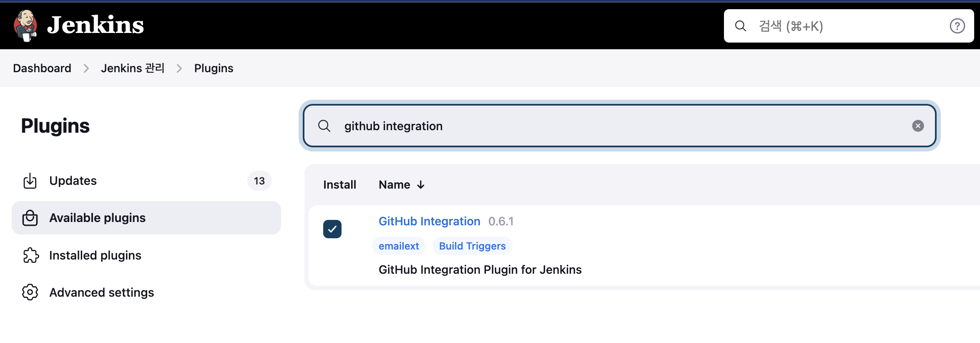Open the Updates section
The image size is (980, 343).
coord(73,181)
